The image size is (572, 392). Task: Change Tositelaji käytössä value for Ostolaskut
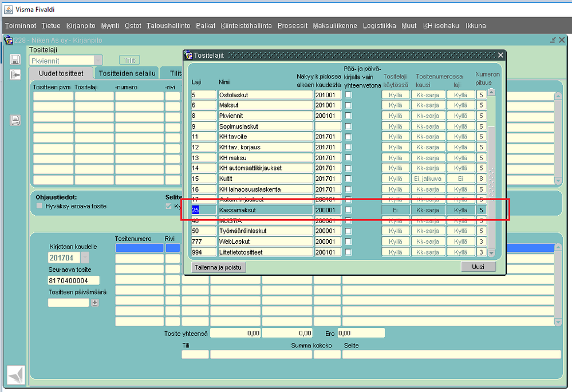coord(396,95)
